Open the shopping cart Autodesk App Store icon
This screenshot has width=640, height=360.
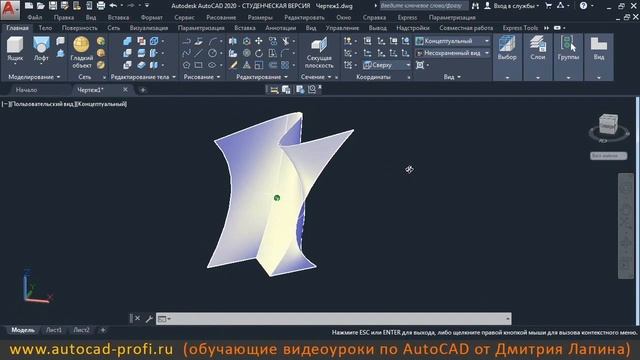coord(549,6)
